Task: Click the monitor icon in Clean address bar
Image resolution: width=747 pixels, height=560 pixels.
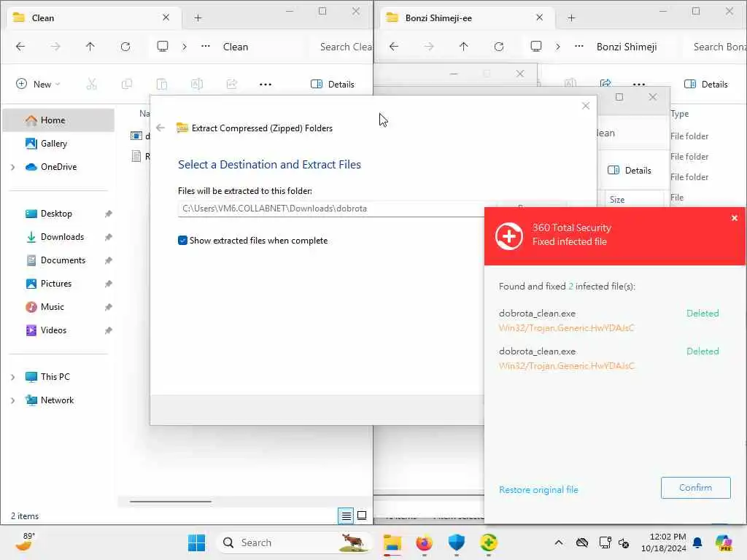Action: pyautogui.click(x=163, y=47)
